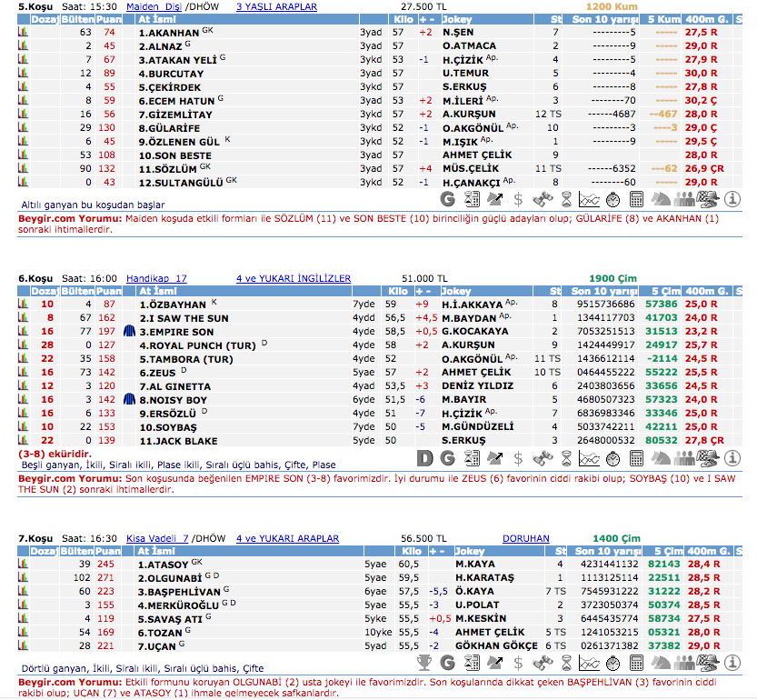Click the D icon below race 6 table
This screenshot has width=757, height=700.
(424, 456)
